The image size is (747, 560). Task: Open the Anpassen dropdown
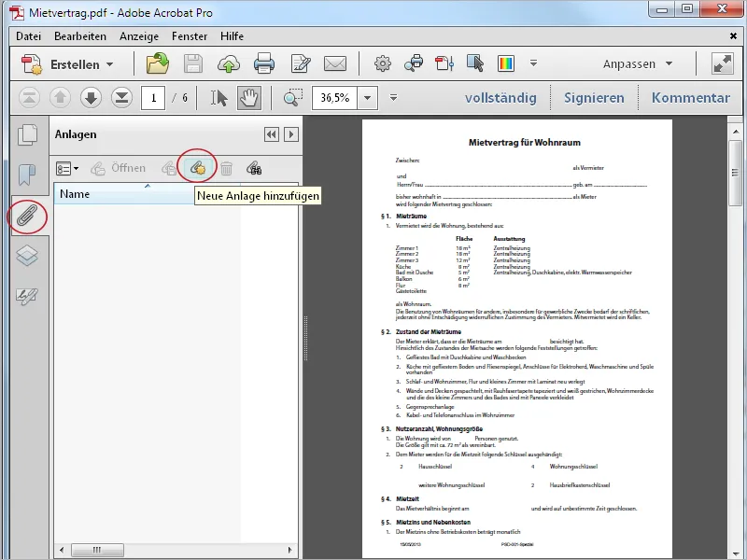click(638, 63)
